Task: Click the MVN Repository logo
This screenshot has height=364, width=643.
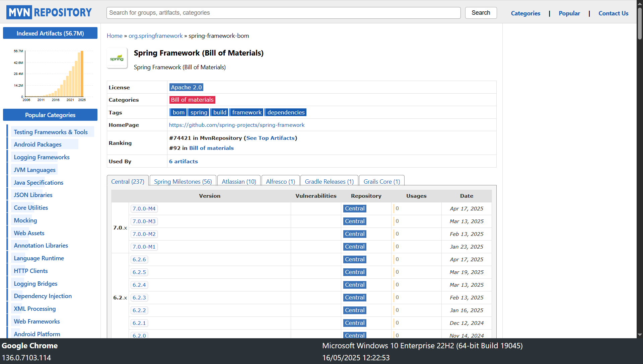Action: (x=49, y=12)
